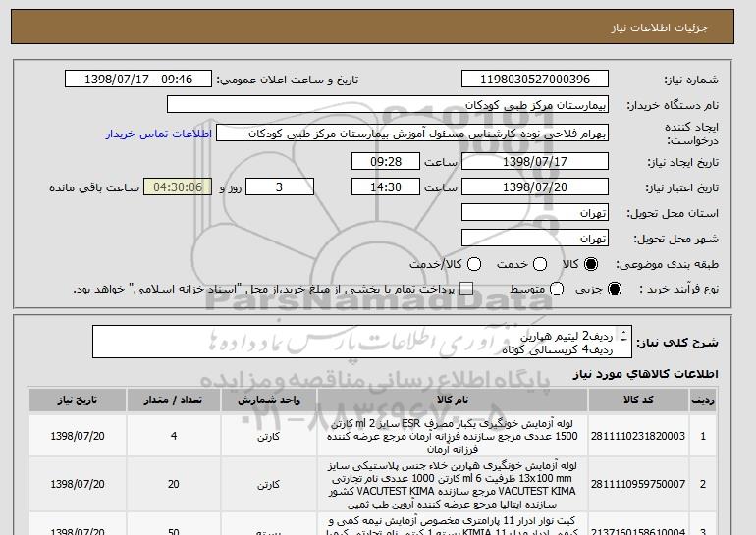This screenshot has width=756, height=535.
Task: Click the urine strip kit product name in row 3
Action: pos(453,526)
